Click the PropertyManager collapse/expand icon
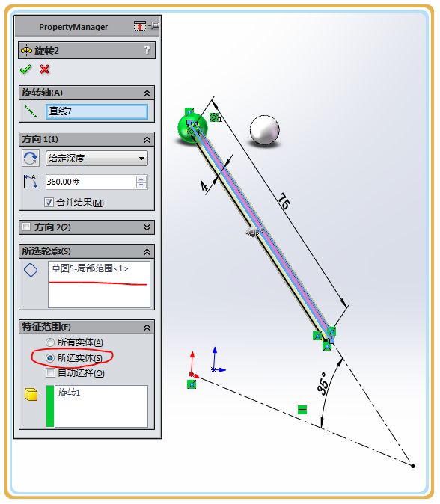Screen dimensions: 440x504 click(x=140, y=25)
